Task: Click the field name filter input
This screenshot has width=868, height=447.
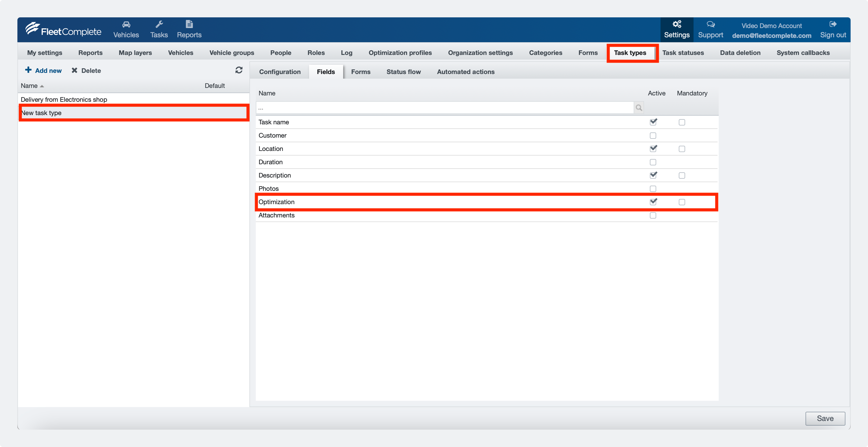Action: coord(445,108)
